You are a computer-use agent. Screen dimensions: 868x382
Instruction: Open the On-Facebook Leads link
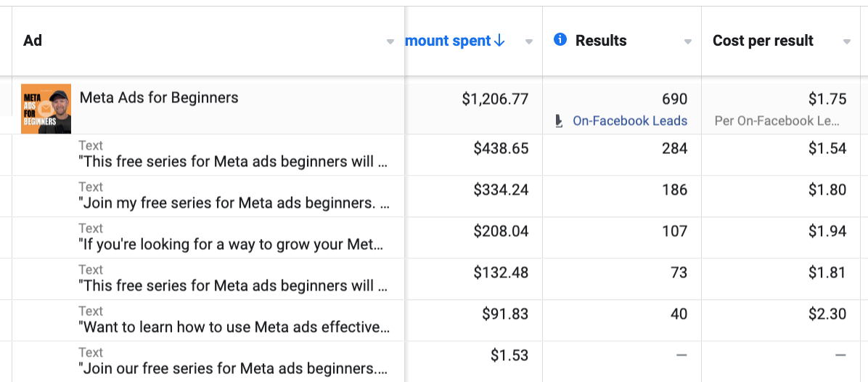point(630,121)
